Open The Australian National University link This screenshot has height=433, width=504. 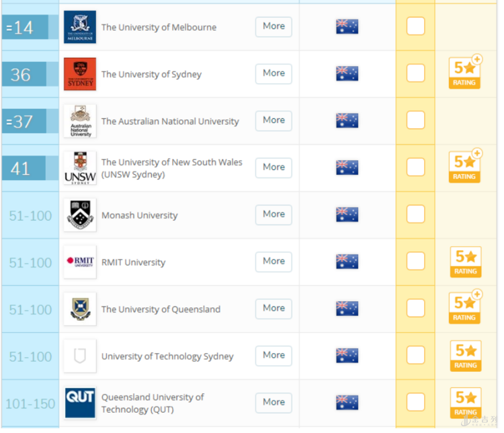coord(170,122)
